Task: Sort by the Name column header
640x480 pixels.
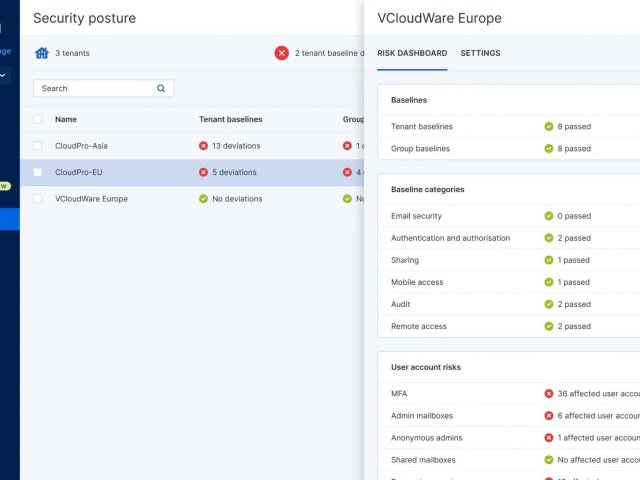Action: point(66,119)
